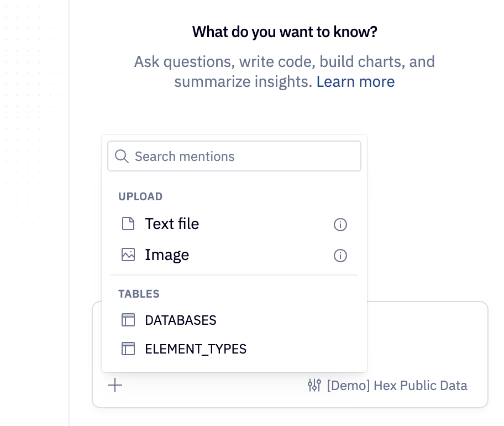Click the table icon beside ELEMENT_TYPES
This screenshot has height=426, width=504.
pyautogui.click(x=128, y=349)
